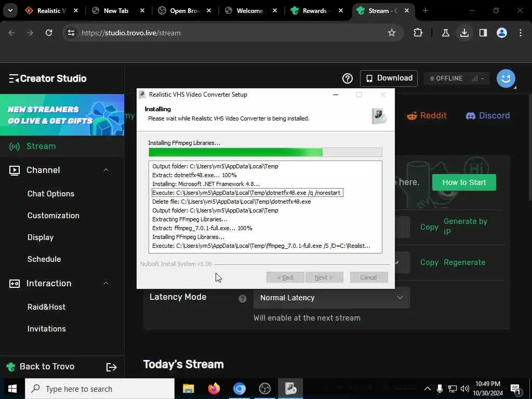This screenshot has height=399, width=532.
Task: Reload the page with the refresh icon
Action: [49, 33]
